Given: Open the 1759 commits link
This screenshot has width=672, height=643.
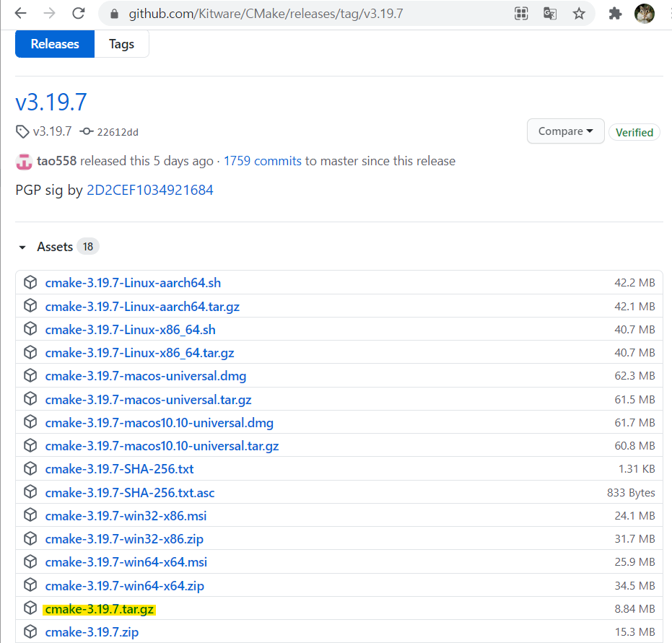Looking at the screenshot, I should [263, 161].
